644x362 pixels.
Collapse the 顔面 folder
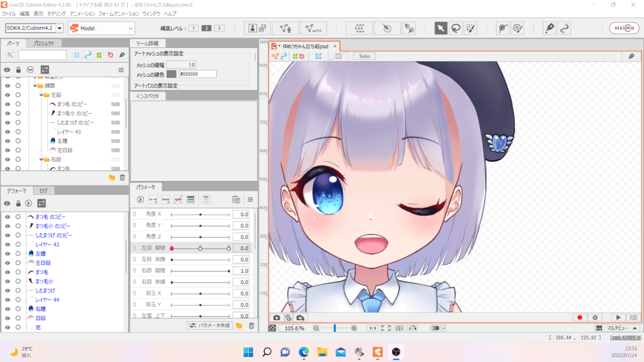(35, 85)
